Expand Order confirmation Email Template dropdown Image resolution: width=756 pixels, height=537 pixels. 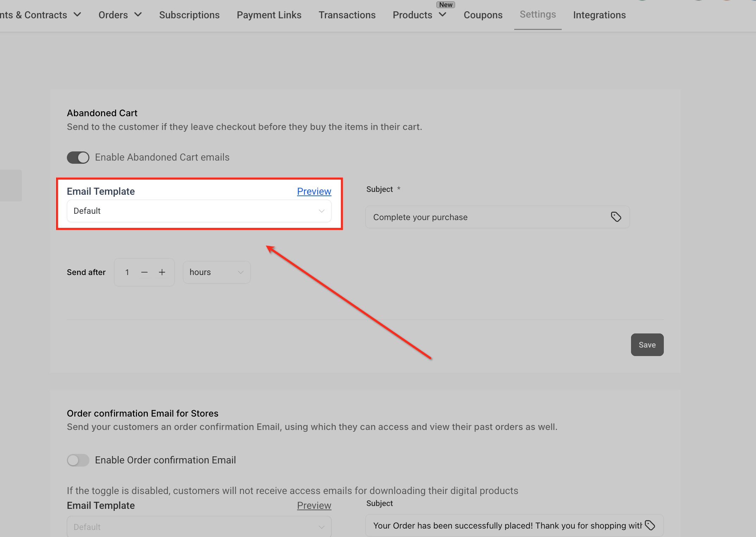pos(199,527)
